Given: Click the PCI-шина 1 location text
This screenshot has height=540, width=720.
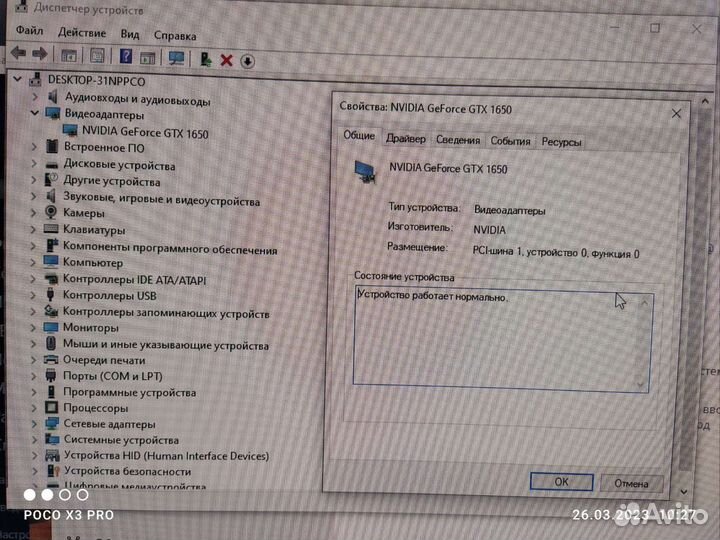Looking at the screenshot, I should 556,253.
